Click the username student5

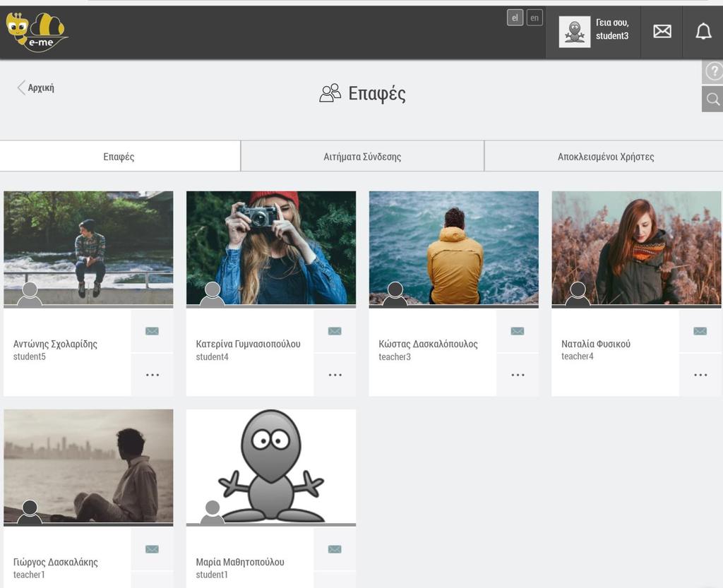coord(30,356)
